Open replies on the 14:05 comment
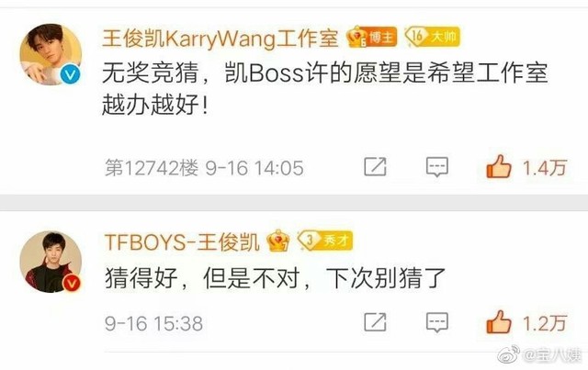 pos(437,167)
